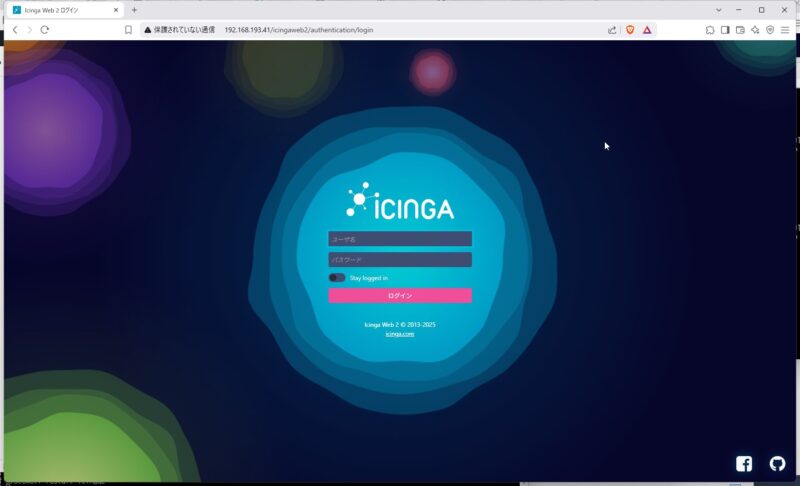
Task: Click the pink ログイン button
Action: point(400,296)
